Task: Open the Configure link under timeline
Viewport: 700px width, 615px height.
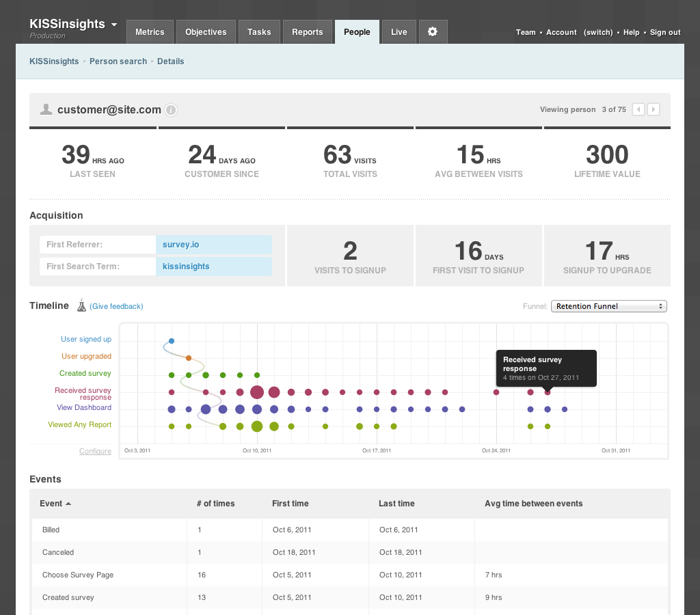Action: click(x=95, y=451)
